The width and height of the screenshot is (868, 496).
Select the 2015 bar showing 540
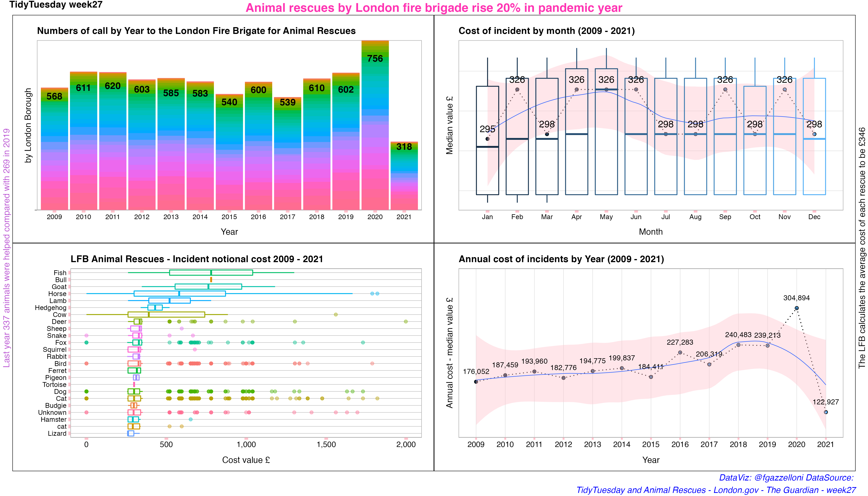click(229, 153)
